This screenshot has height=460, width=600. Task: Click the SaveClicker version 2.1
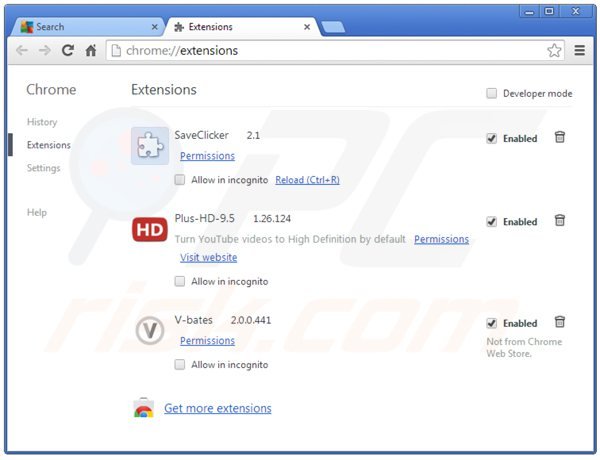coord(253,135)
